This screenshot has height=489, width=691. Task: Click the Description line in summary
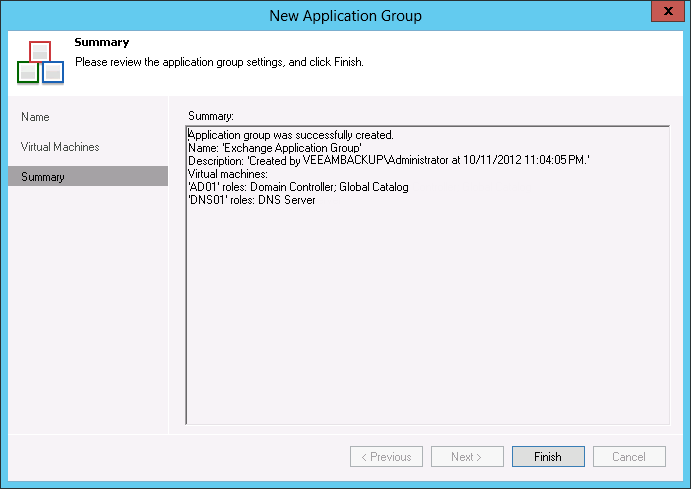pos(389,161)
